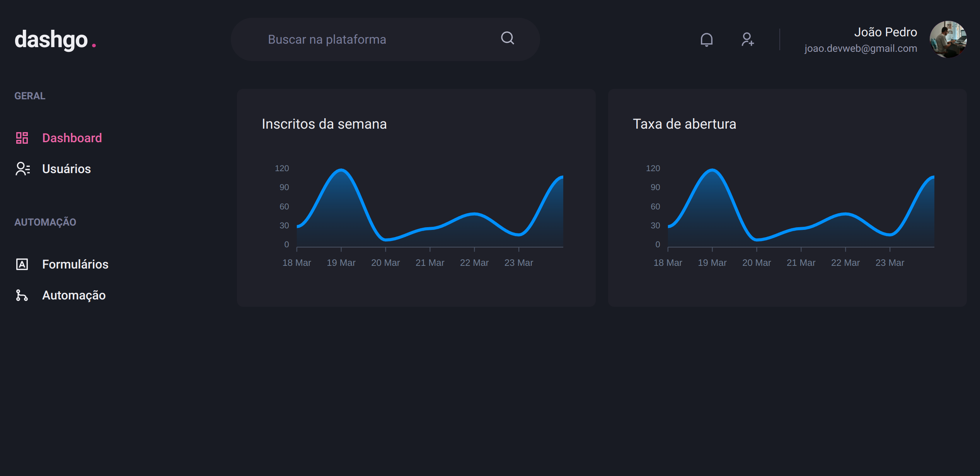Click the Usuários person-list icon
This screenshot has width=980, height=476.
[22, 169]
